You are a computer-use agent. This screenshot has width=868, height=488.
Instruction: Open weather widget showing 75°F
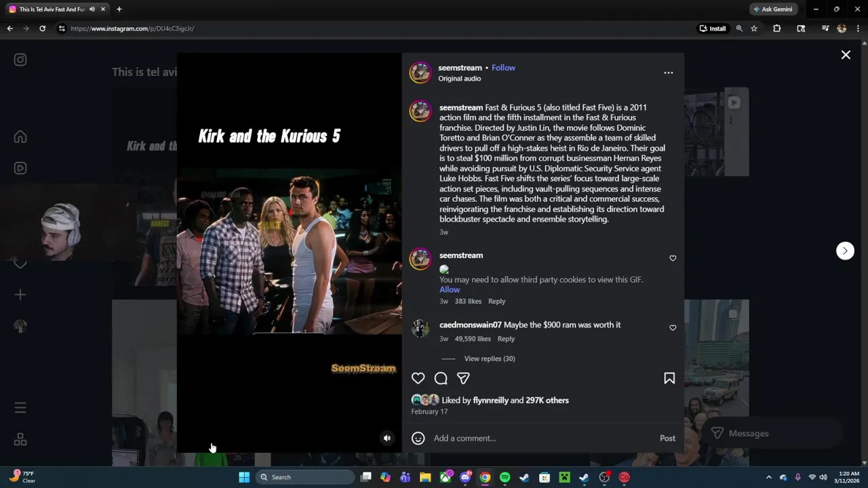coord(22,477)
